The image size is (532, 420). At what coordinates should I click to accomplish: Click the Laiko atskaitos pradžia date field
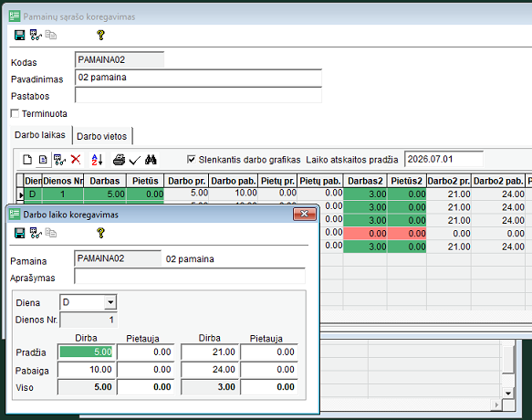pos(443,159)
